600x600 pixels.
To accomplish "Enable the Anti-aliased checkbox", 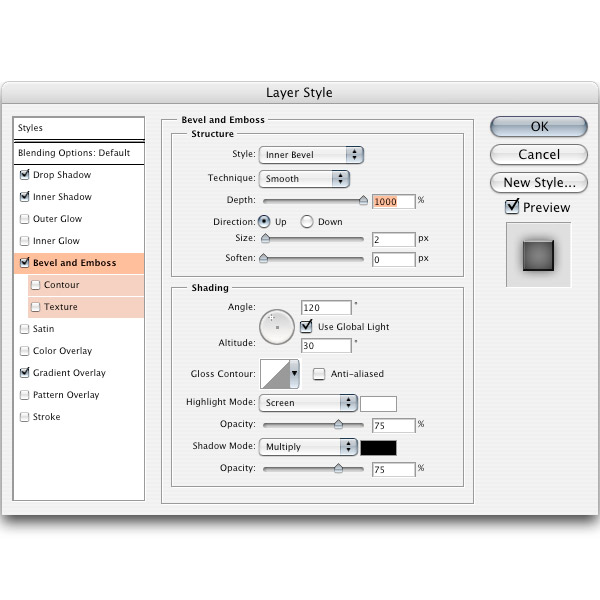I will 319,373.
